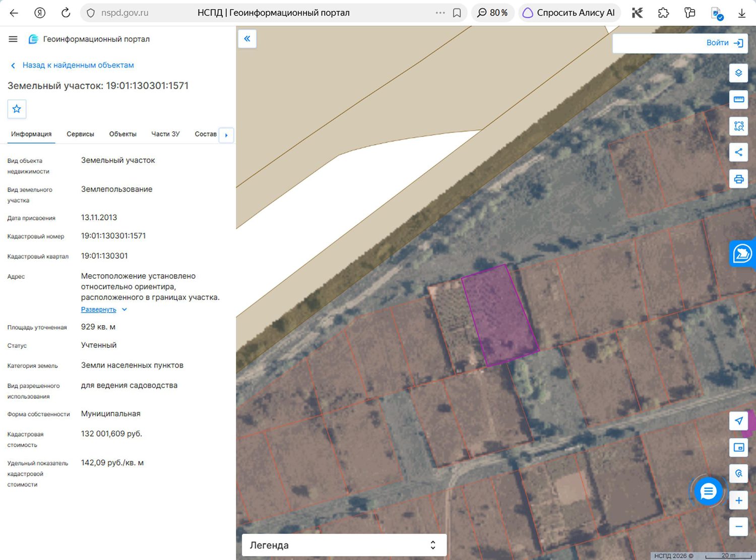Open the Yandex home button
Screen dimensions: 756x560
[40, 13]
